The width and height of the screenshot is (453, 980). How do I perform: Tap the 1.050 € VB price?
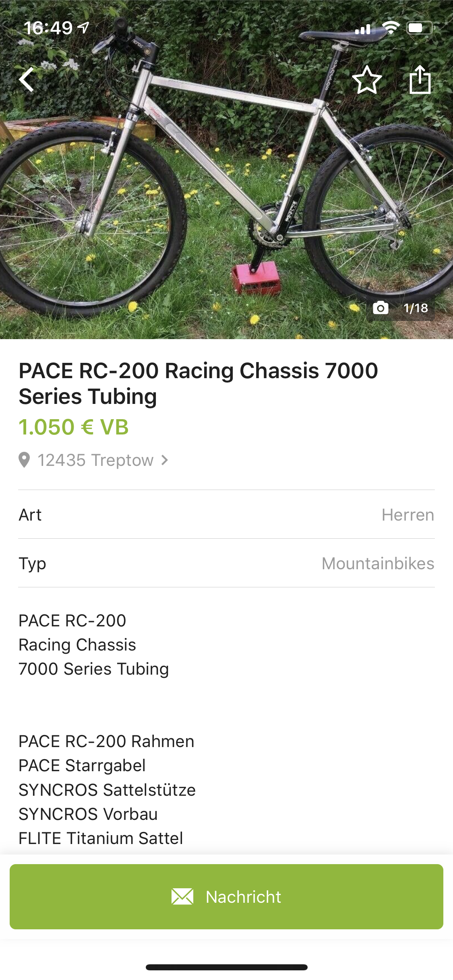(x=74, y=427)
